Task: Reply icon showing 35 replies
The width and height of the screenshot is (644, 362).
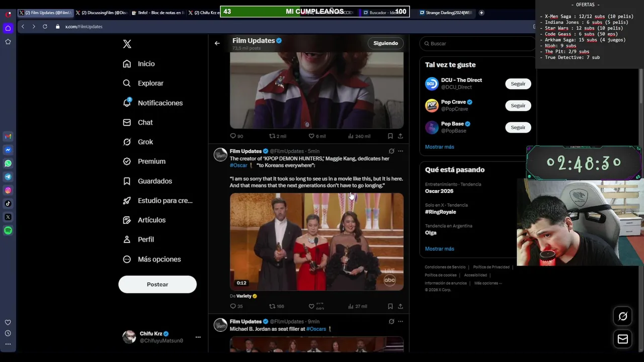Action: coord(233,306)
